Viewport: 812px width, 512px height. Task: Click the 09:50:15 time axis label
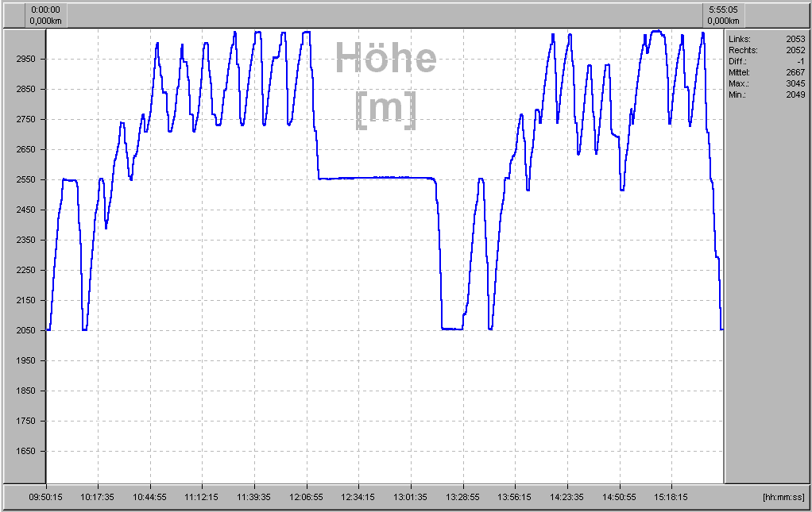[x=47, y=497]
